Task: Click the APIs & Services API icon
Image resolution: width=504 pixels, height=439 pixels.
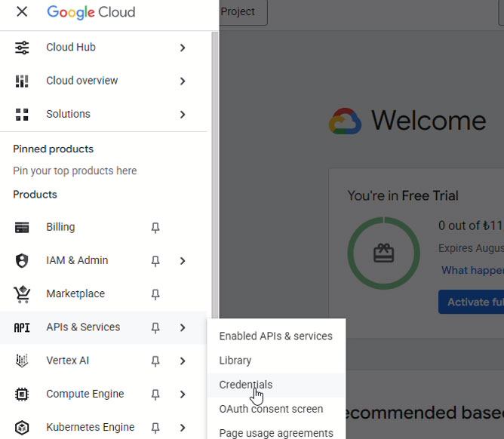Action: click(x=22, y=327)
